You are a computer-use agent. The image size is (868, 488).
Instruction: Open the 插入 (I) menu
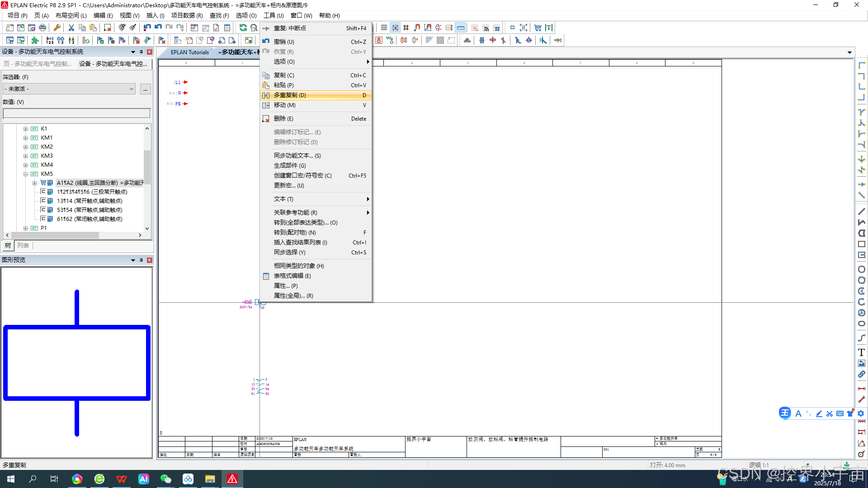click(x=155, y=15)
